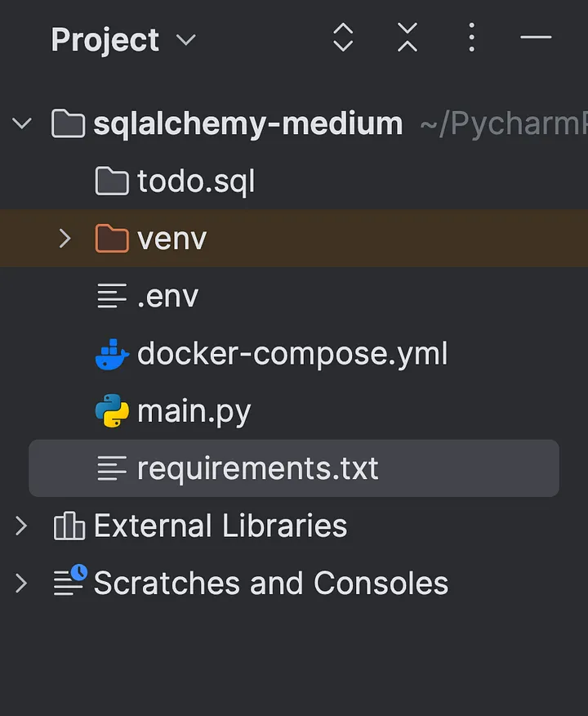
Task: Expand External Libraries node
Action: (x=20, y=526)
